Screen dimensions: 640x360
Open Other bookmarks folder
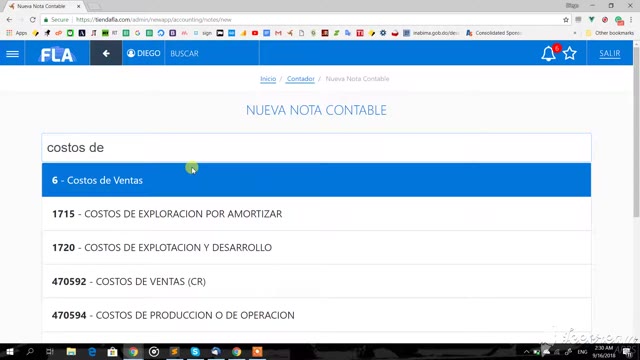(x=610, y=33)
